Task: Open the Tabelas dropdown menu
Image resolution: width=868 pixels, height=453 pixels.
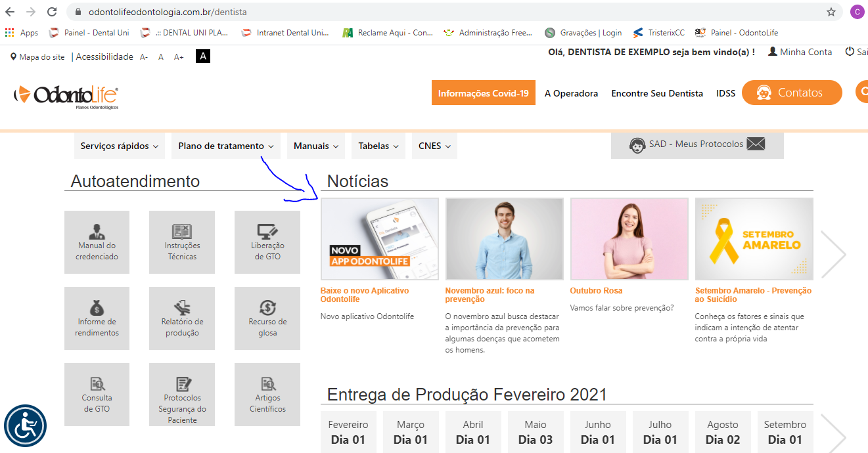Action: click(x=378, y=146)
